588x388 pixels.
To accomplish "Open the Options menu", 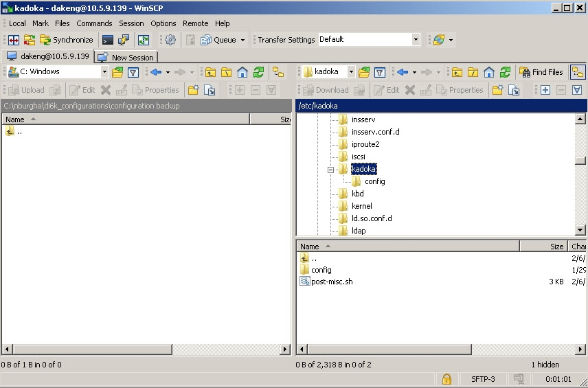I will (163, 23).
